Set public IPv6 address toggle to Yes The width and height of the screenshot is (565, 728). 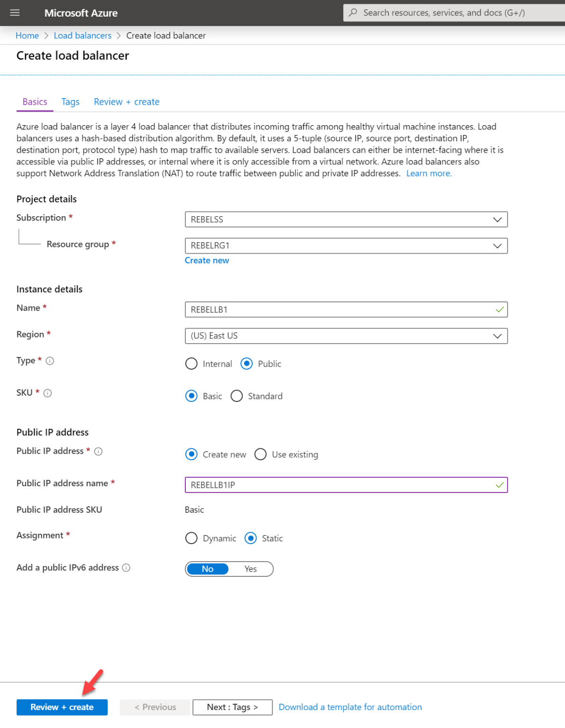(250, 569)
